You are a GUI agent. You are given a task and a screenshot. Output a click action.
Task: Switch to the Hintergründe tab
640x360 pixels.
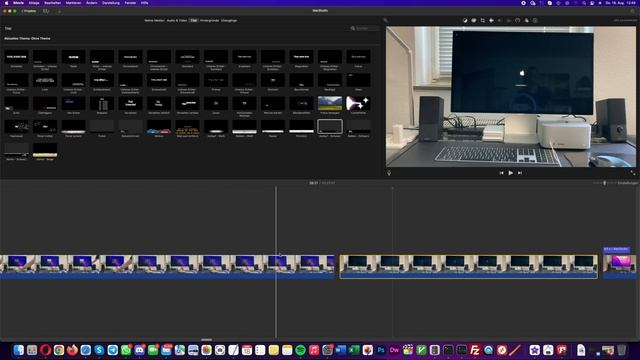pos(209,20)
